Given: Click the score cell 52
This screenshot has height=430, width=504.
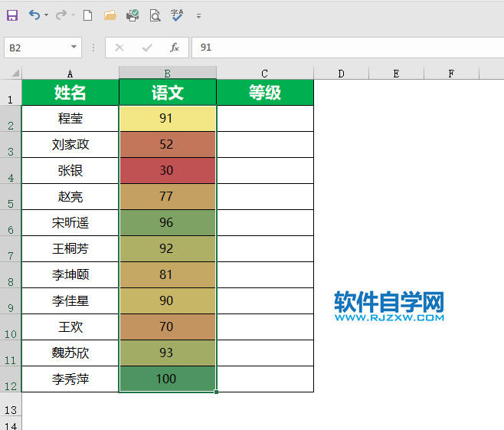Looking at the screenshot, I should [x=168, y=144].
